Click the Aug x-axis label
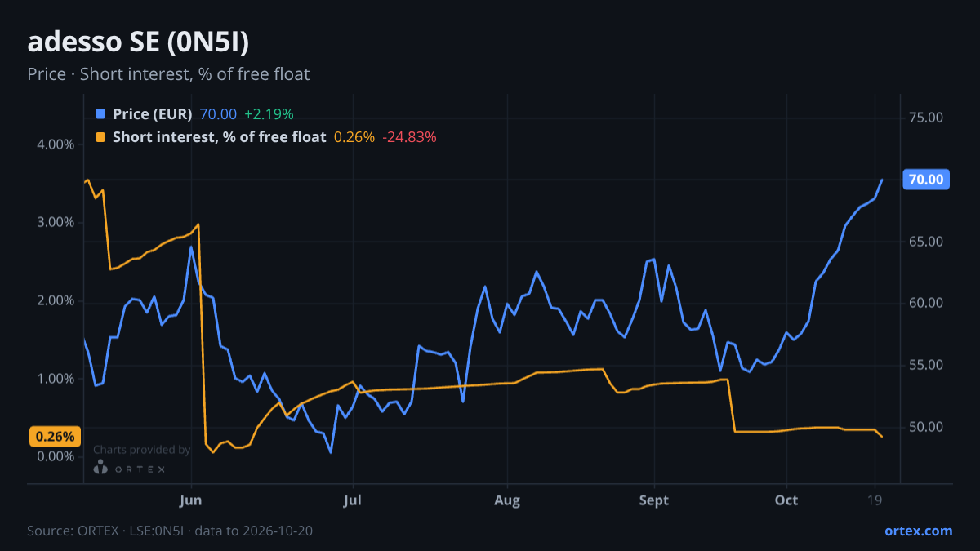980x551 pixels. pyautogui.click(x=507, y=500)
